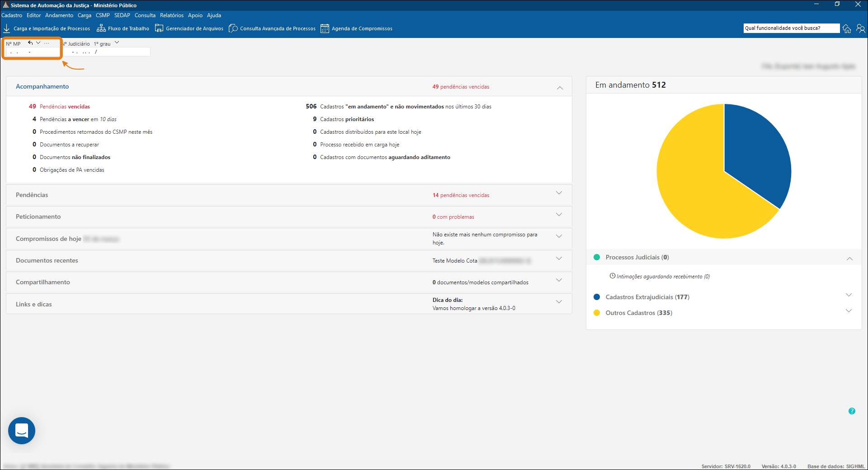This screenshot has width=868, height=470.
Task: Open the Nº MP history dropdown arrow
Action: pyautogui.click(x=38, y=43)
